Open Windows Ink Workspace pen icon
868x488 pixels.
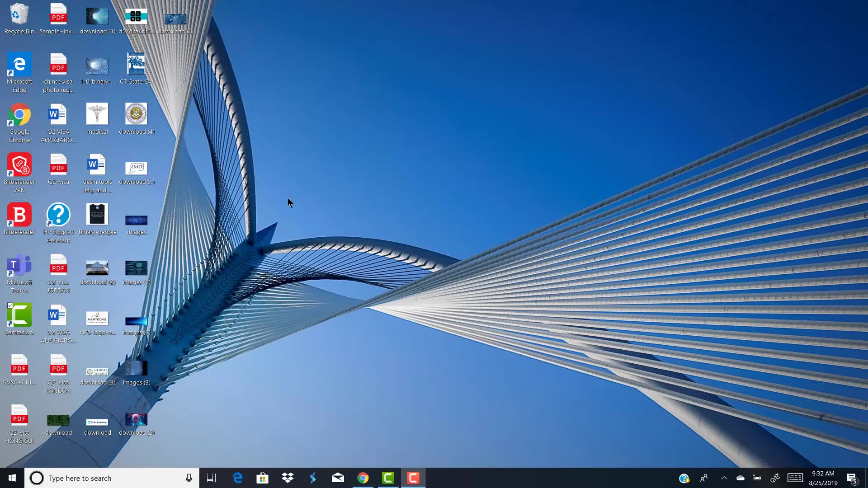[775, 478]
